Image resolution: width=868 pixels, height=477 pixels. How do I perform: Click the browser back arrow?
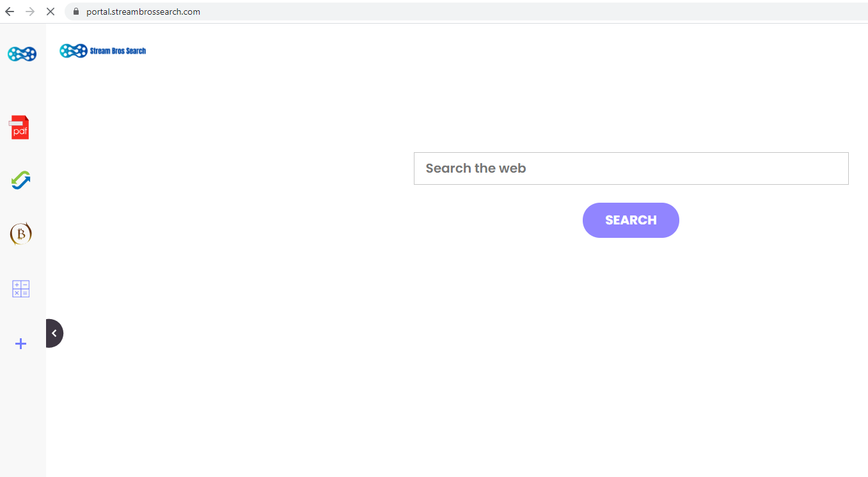pyautogui.click(x=10, y=12)
